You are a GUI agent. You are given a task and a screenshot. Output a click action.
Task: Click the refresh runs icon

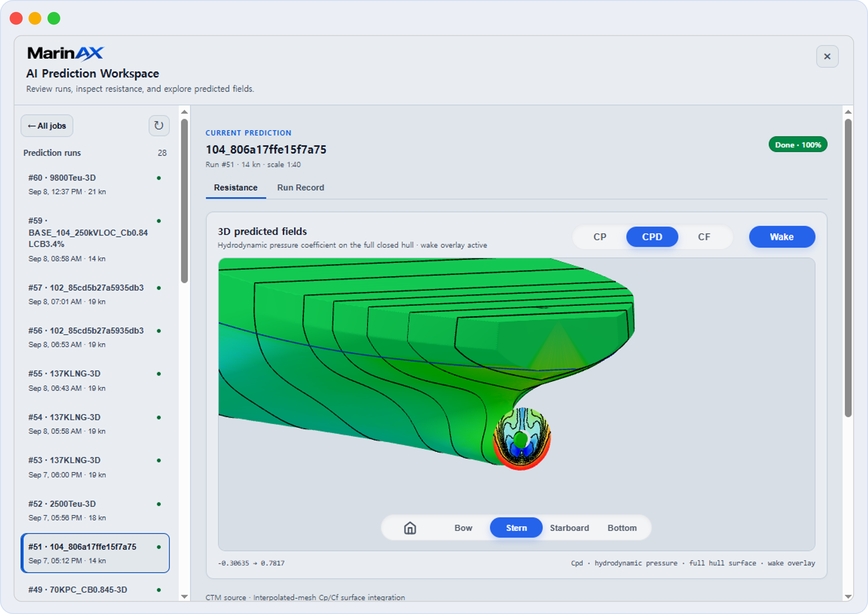(159, 126)
